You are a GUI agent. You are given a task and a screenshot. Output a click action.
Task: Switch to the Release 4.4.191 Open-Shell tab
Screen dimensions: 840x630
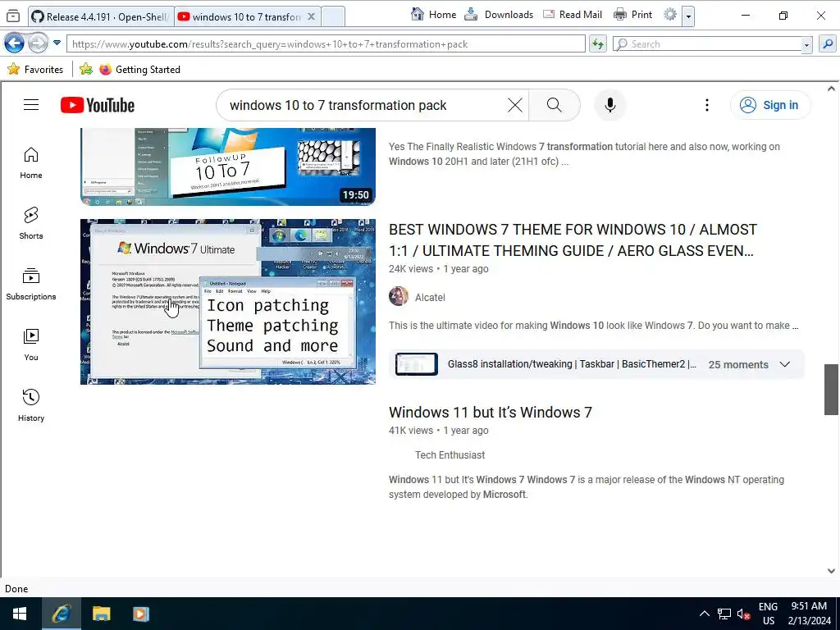pyautogui.click(x=101, y=16)
